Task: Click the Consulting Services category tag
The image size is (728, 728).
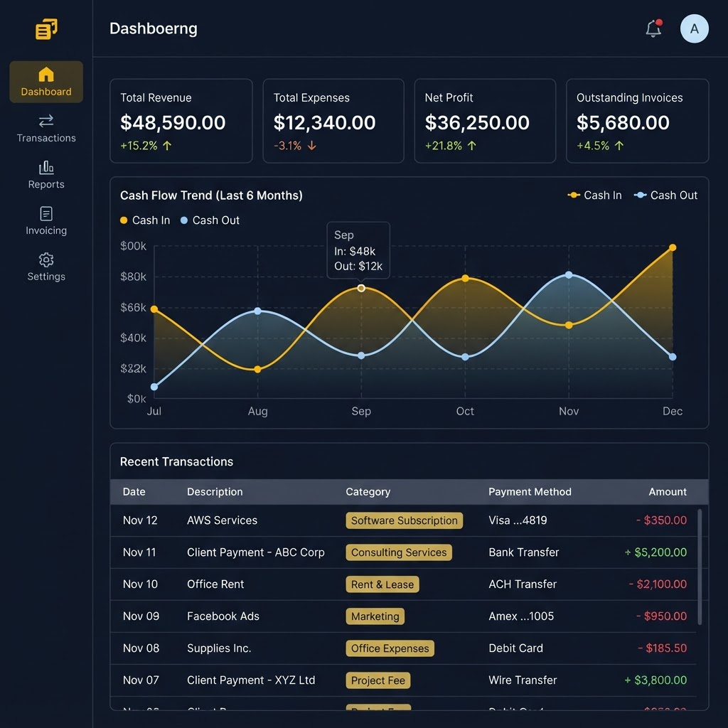Action: (398, 552)
